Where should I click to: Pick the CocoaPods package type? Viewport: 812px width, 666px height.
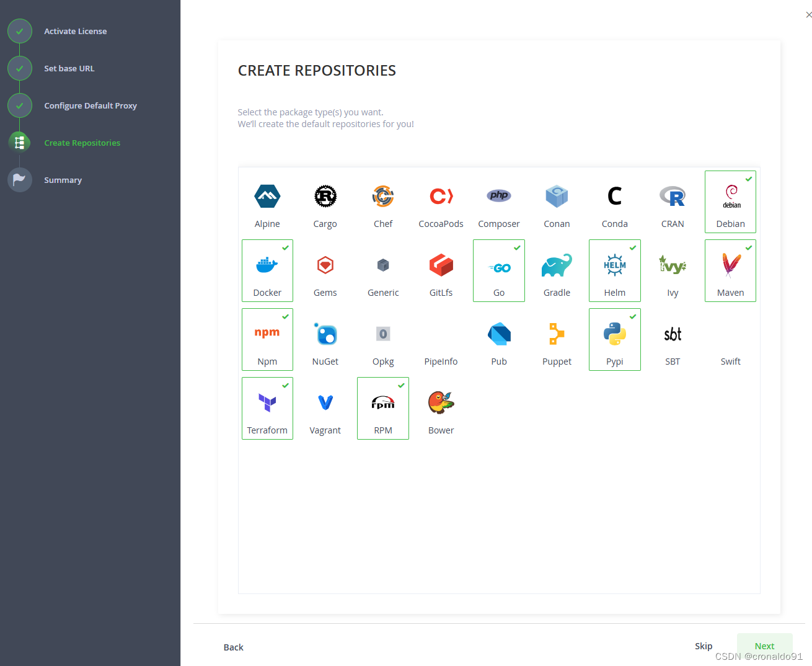[441, 202]
